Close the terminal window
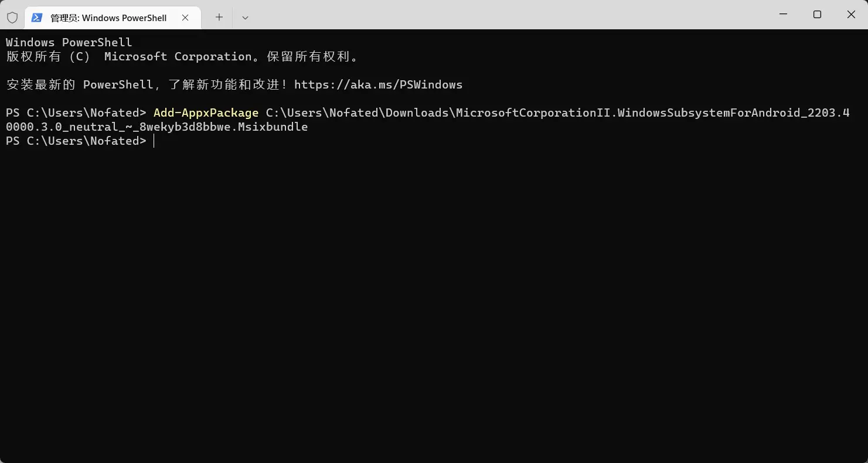868x463 pixels. point(851,15)
